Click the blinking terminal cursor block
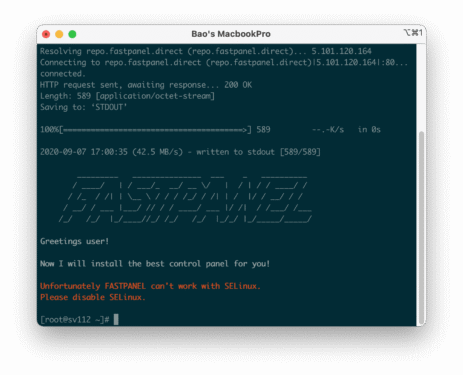463x375 pixels. coord(116,319)
